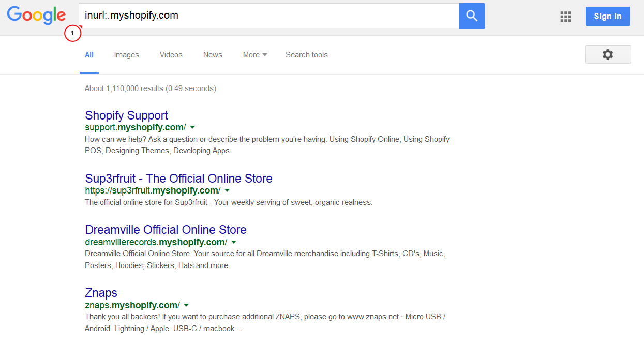Click Sign in button
The image size is (644, 341).
[x=608, y=16]
